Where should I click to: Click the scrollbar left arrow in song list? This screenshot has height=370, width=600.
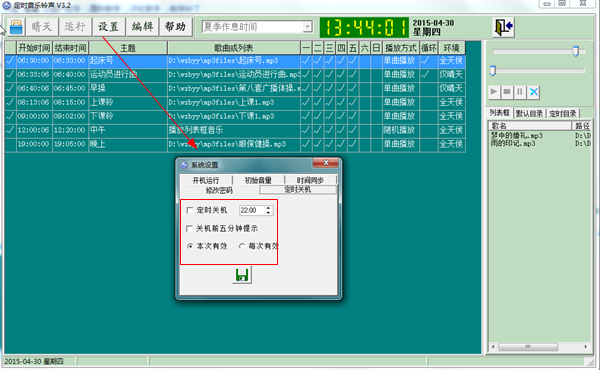pos(493,347)
